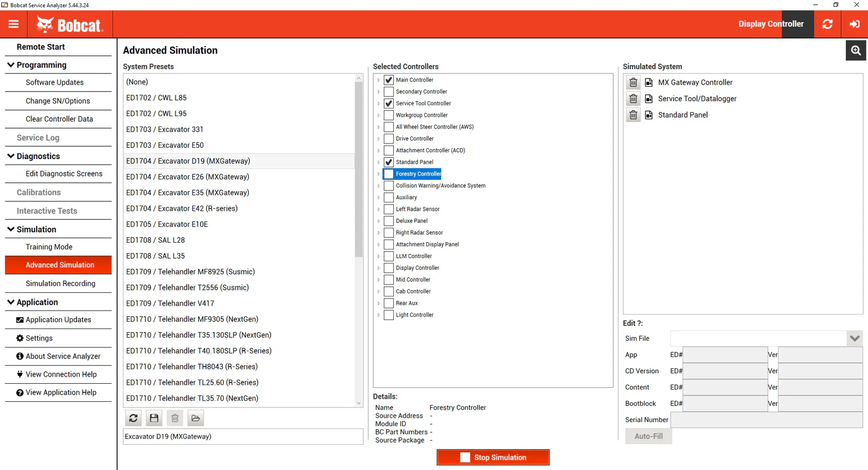Screen dimensions: 868x470
Task: Open the Sim File dropdown
Action: coord(855,339)
